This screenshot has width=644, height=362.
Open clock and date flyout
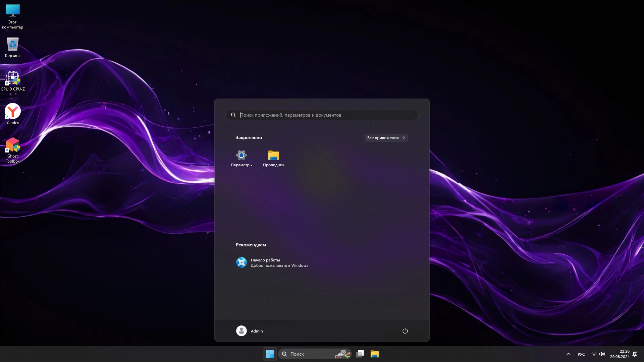(620, 354)
